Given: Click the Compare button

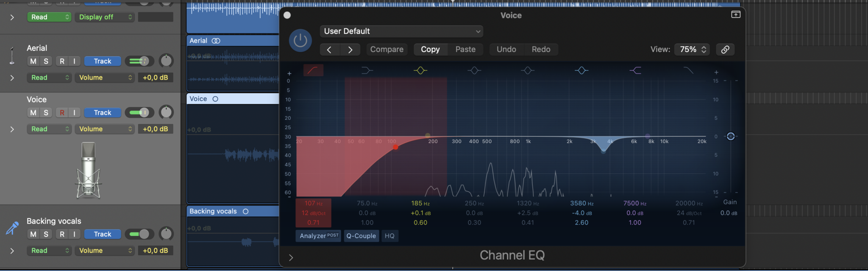Looking at the screenshot, I should click(387, 50).
